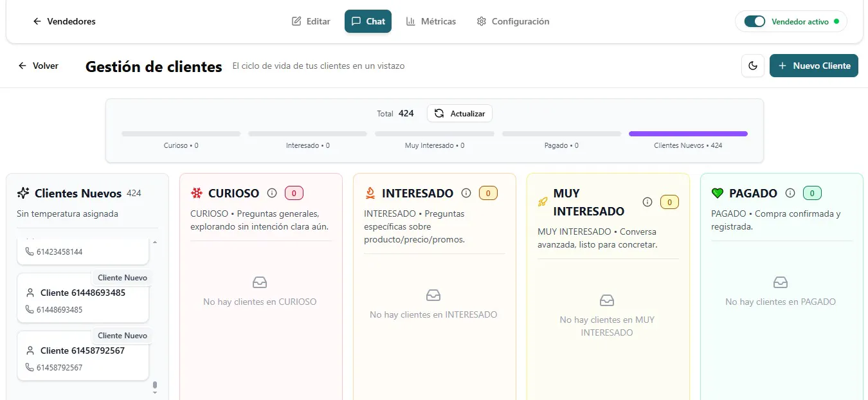Click the scroll-up arrow in Clientes Nuevos list
Image resolution: width=868 pixels, height=400 pixels.
(155, 242)
